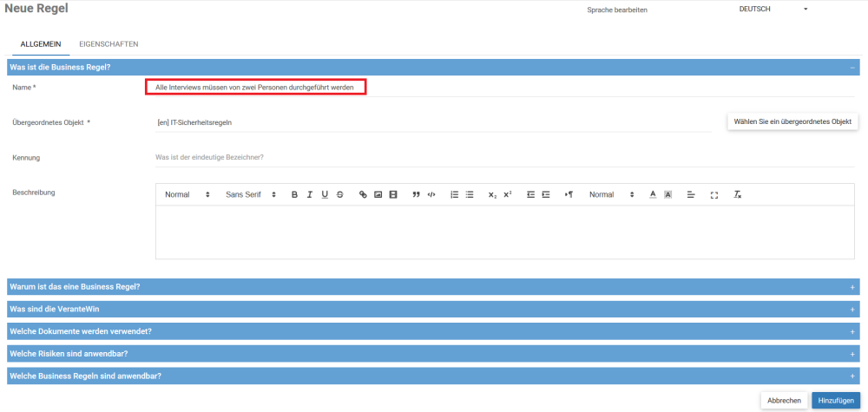Viewport: 868px width, 412px height.
Task: Click the Abbrechen button
Action: click(x=784, y=401)
